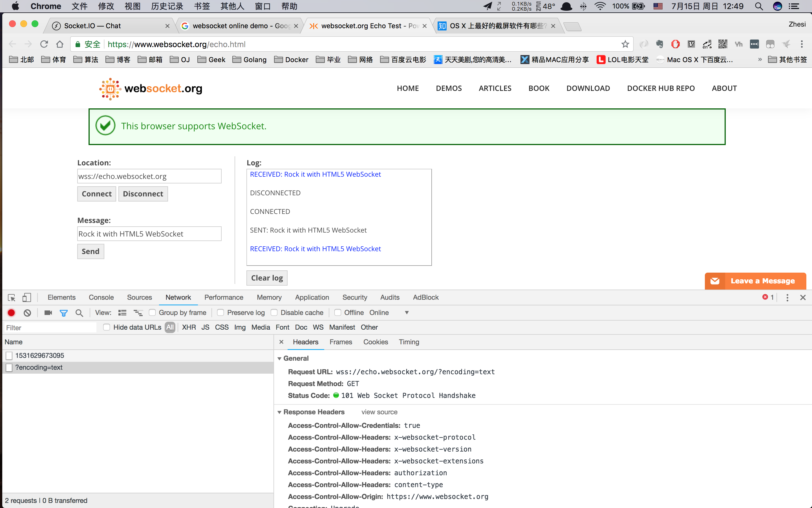Image resolution: width=812 pixels, height=508 pixels.
Task: Click the DevTools error count indicator
Action: pyautogui.click(x=768, y=297)
